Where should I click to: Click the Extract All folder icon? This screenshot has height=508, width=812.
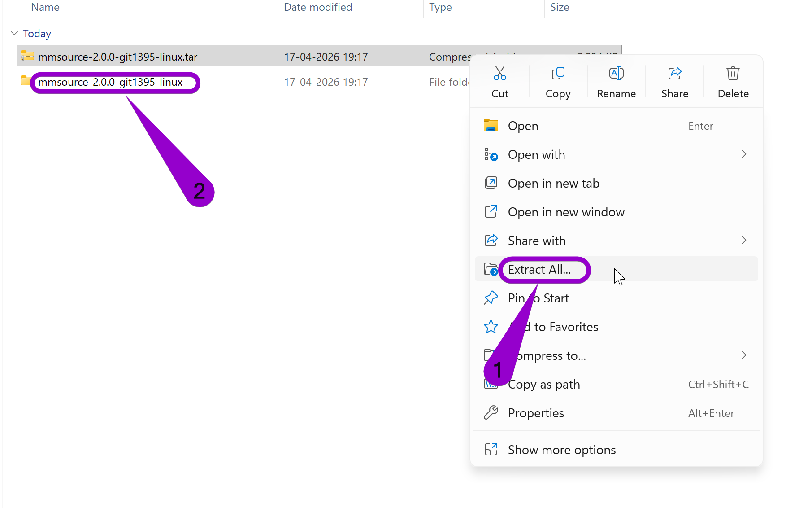point(491,269)
